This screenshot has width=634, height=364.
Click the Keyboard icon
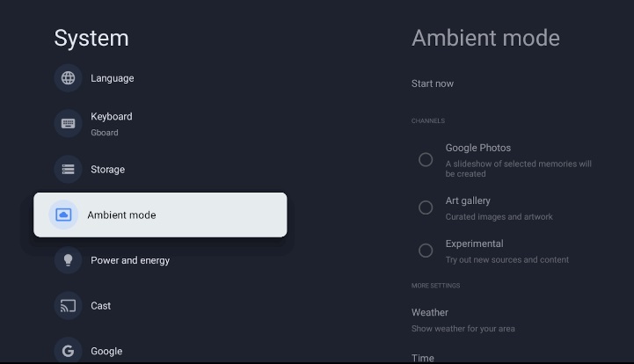(68, 124)
